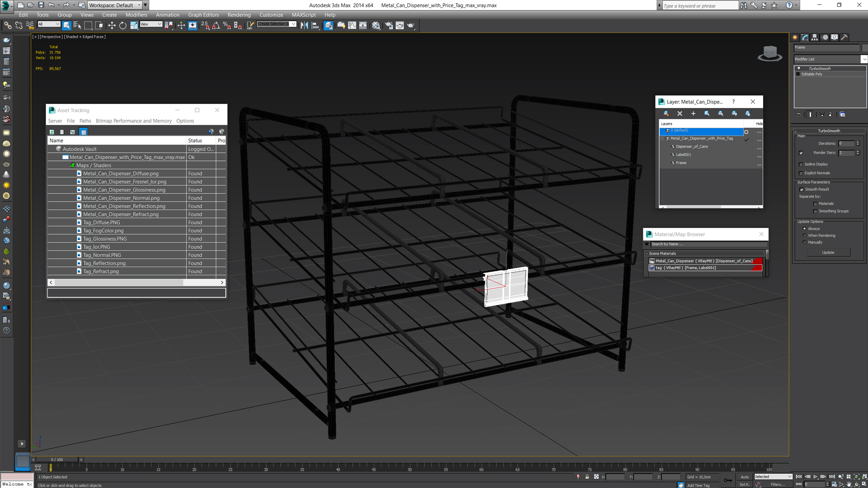This screenshot has height=488, width=868.
Task: Click the Mirror tool icon
Action: (304, 25)
